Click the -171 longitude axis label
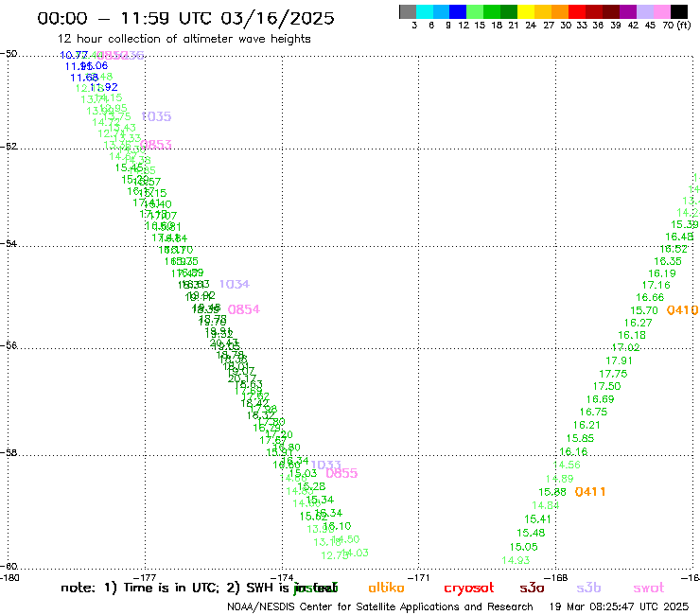700x615 pixels. pos(419,577)
